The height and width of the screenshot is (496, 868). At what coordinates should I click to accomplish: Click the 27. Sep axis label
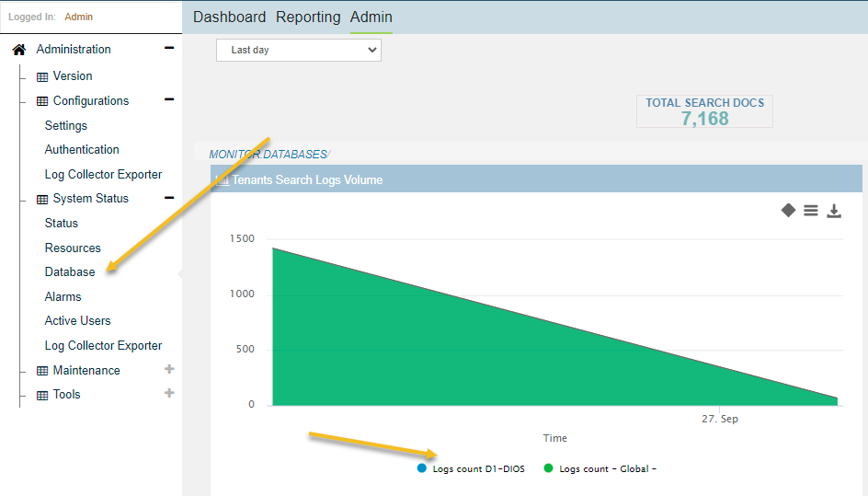coord(720,419)
